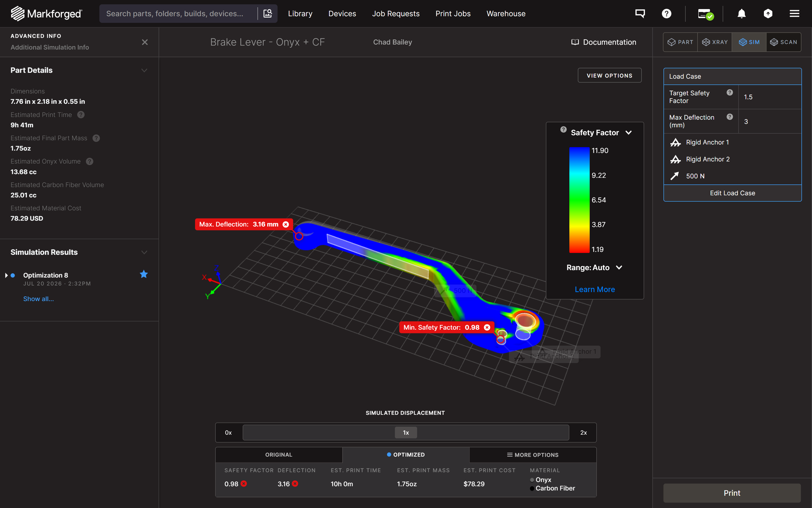Show help for Estimated Final Part Mass

[x=96, y=138]
